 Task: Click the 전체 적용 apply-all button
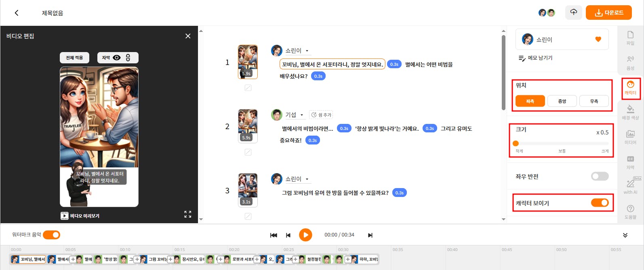pyautogui.click(x=74, y=58)
